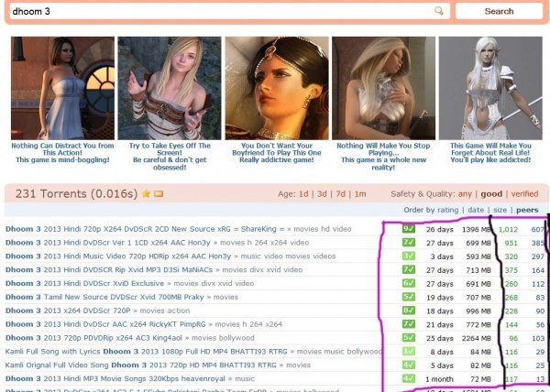The image size is (550, 392).
Task: Open torrent 'Kamli Full Song with Lyrics Dhoom 3'
Action: tap(147, 352)
